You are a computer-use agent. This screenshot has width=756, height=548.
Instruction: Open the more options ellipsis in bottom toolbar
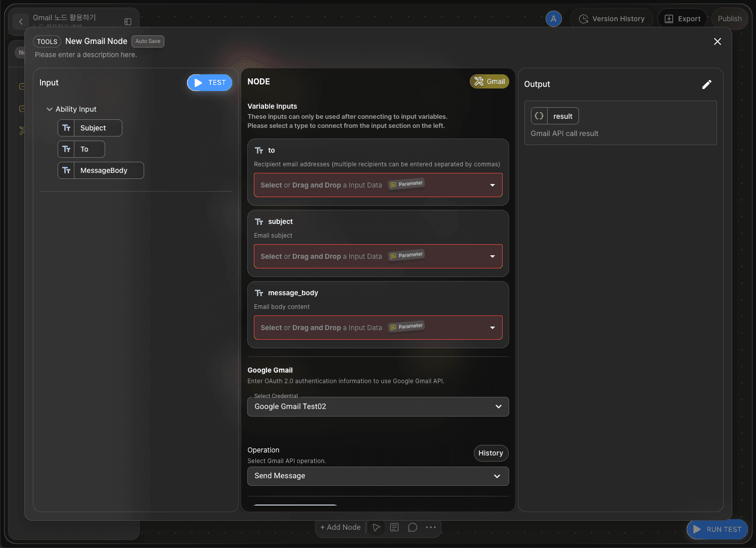click(x=431, y=527)
